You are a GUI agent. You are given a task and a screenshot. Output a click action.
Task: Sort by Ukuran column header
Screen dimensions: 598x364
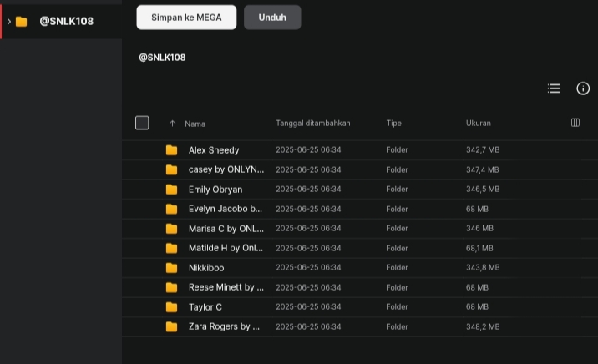coord(479,123)
